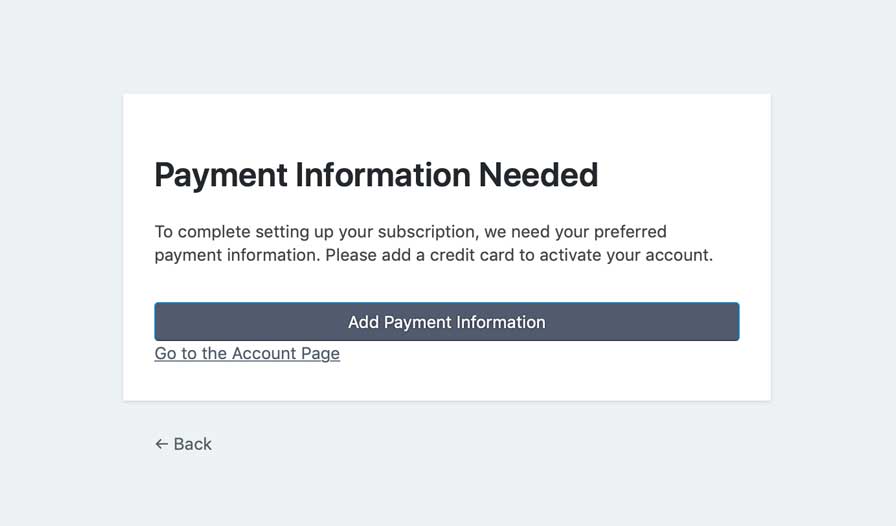
Task: Click the Back text link
Action: click(192, 444)
